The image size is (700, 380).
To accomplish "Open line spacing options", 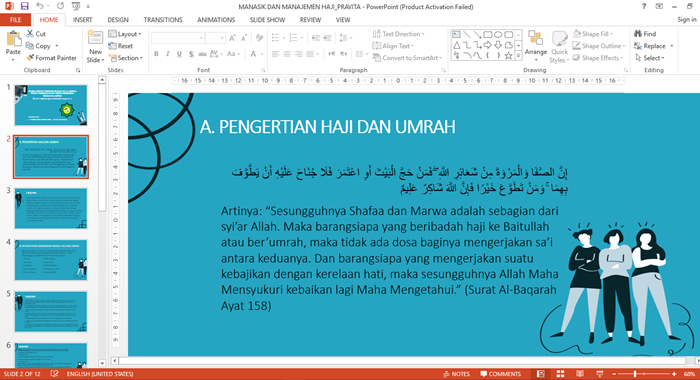I will (x=345, y=38).
